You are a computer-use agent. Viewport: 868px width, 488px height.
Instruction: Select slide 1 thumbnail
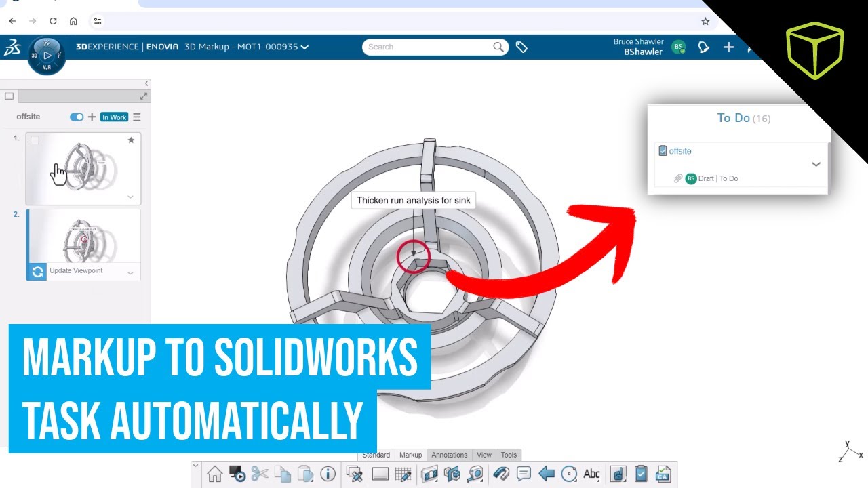coord(83,168)
